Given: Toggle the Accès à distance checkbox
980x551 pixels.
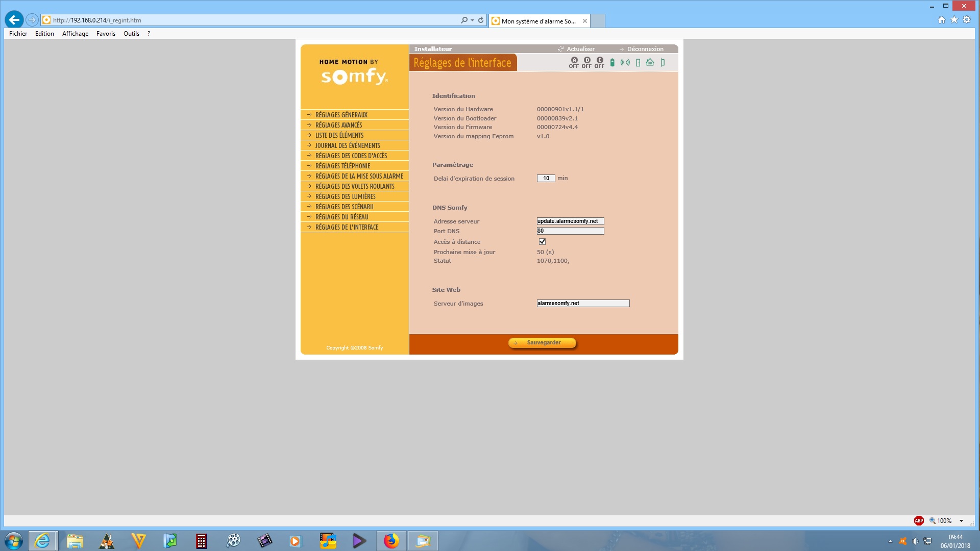Looking at the screenshot, I should (542, 242).
